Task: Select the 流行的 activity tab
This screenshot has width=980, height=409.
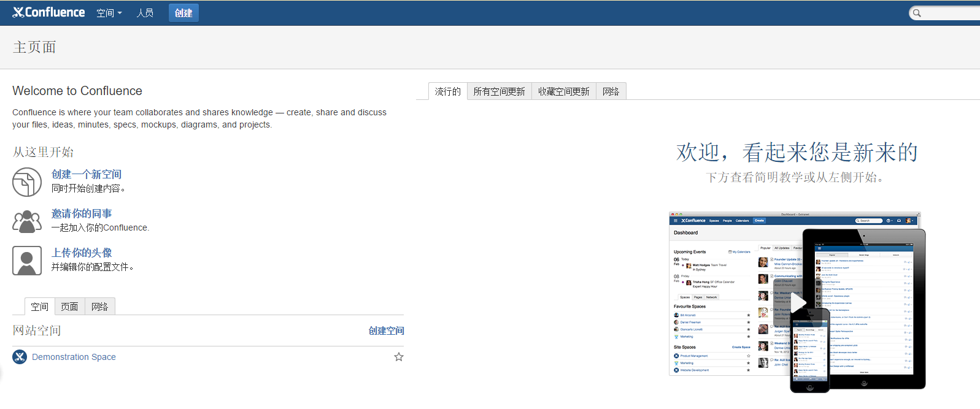Action: coord(448,91)
